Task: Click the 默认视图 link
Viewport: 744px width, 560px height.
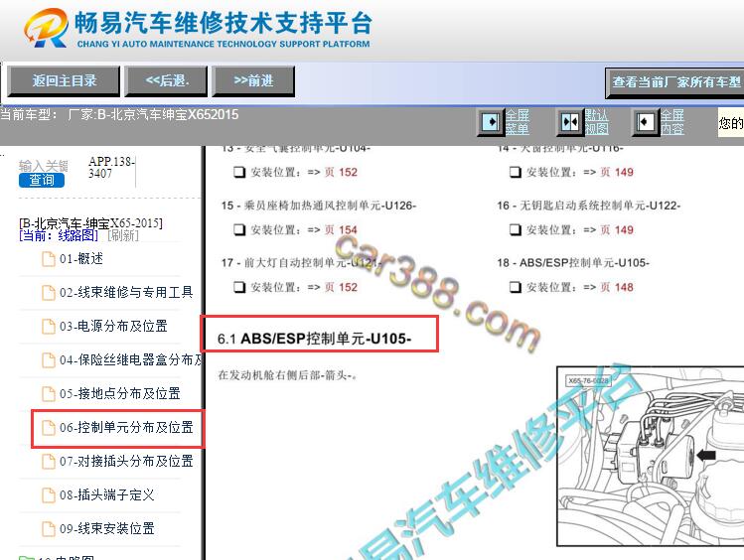Action: click(596, 122)
